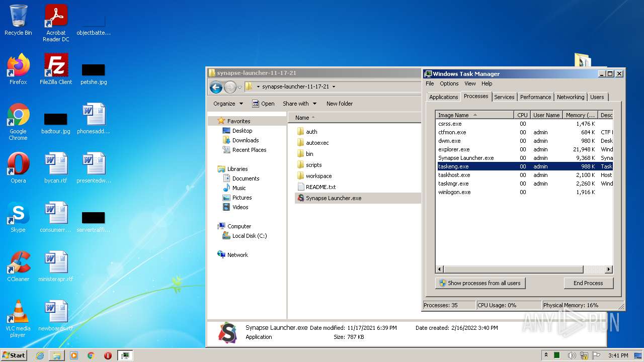Screen dimensions: 644x362
Task: Select the newboards.rtf desktop document
Action: [56, 316]
